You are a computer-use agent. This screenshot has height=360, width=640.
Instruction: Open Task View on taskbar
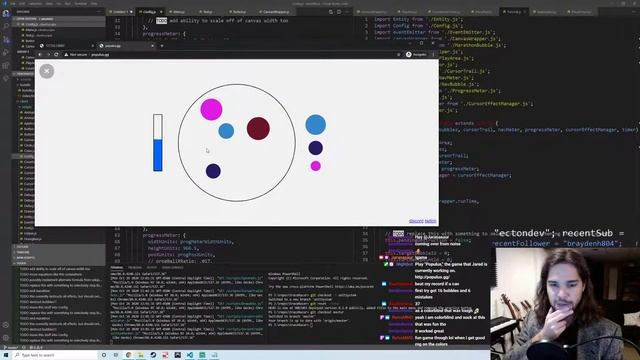[116, 355]
